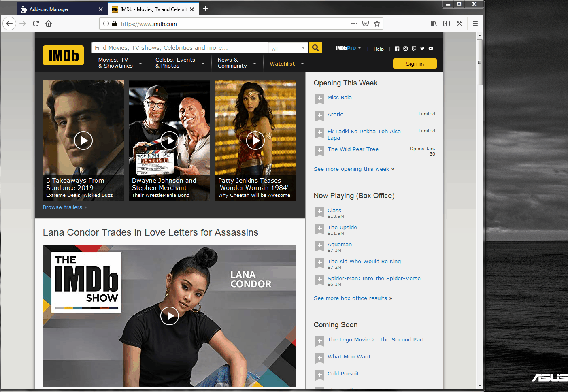Screen dimensions: 568x392
Task: Add The Upside to watchlist
Action: point(320,229)
